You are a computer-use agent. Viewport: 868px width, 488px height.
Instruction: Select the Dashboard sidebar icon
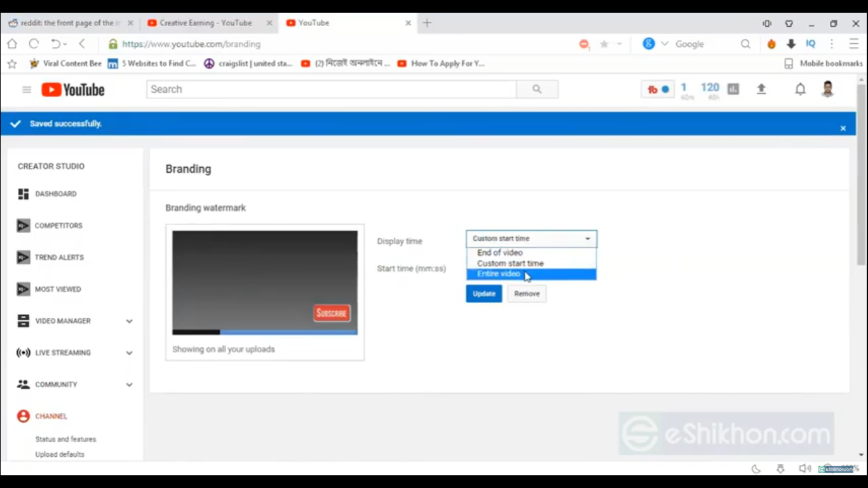point(24,194)
